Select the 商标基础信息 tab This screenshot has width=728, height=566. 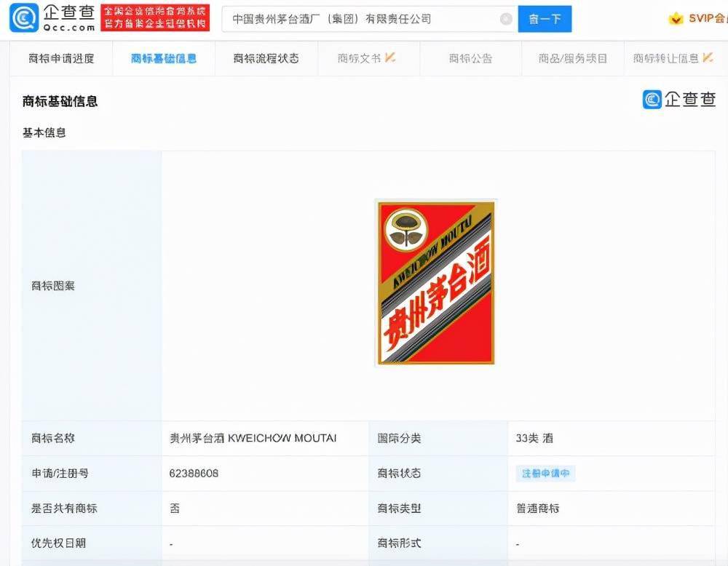pos(162,58)
